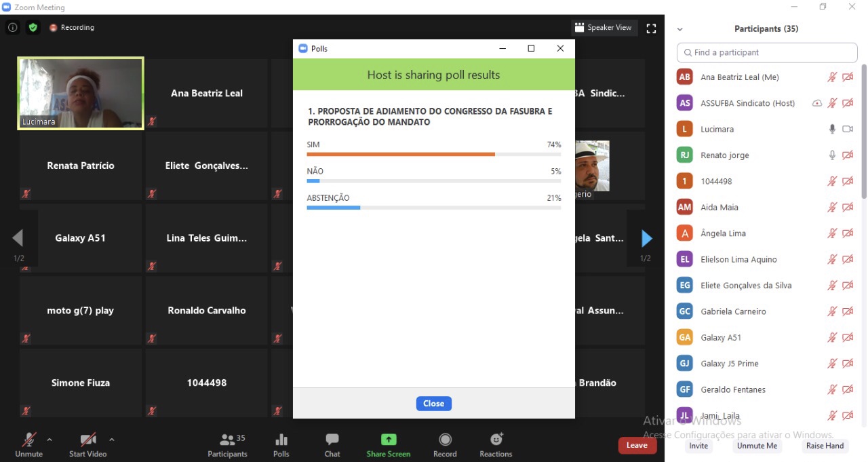Open the Chat panel

pyautogui.click(x=332, y=445)
